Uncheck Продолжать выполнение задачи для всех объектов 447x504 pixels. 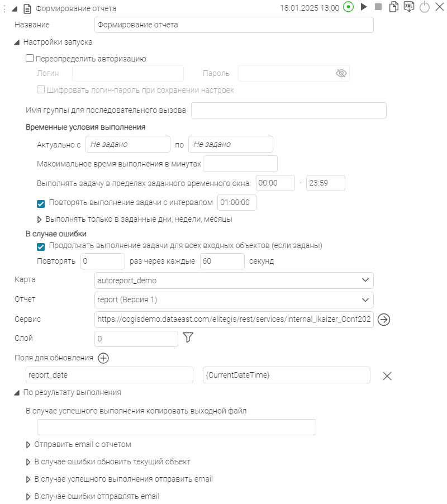point(41,246)
